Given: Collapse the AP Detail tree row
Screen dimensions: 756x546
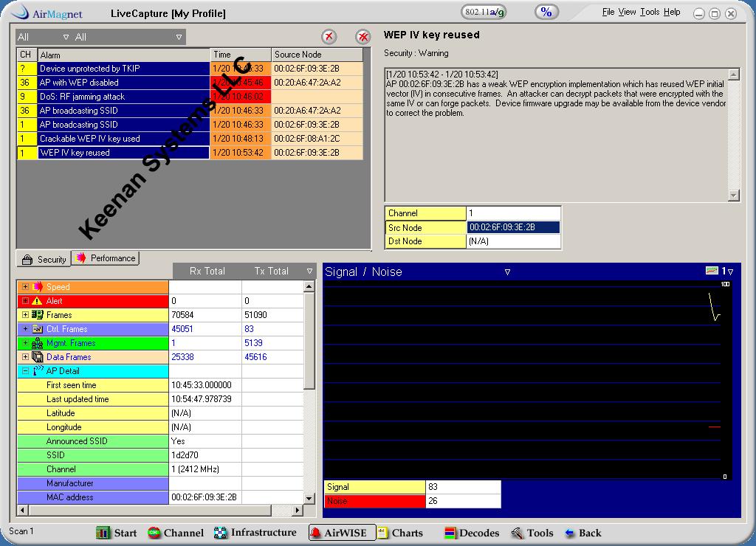Looking at the screenshot, I should [x=25, y=370].
